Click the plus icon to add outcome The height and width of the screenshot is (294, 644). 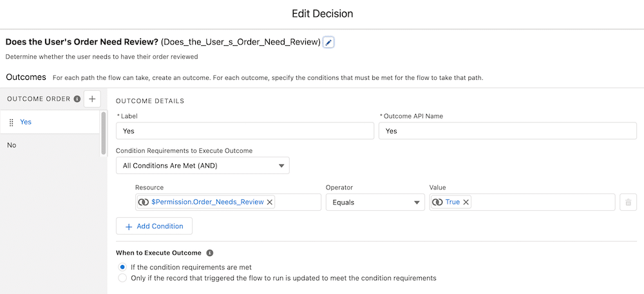point(92,99)
